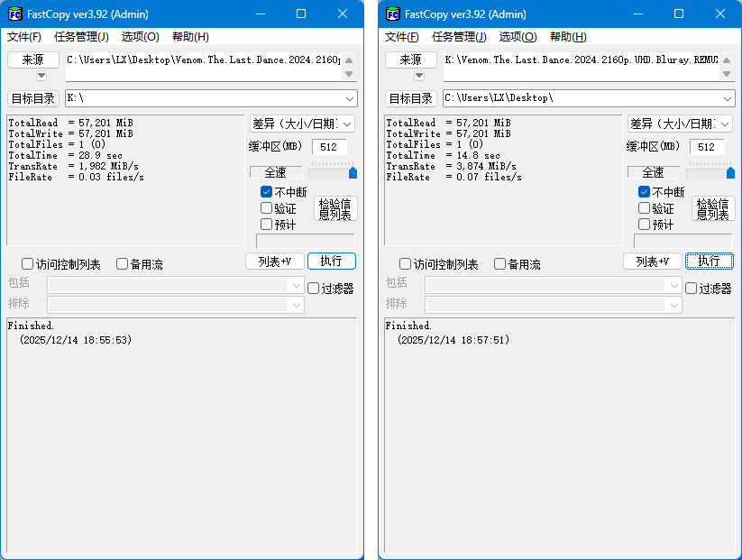
Task: Click 来源 source button in right window
Action: (x=411, y=60)
